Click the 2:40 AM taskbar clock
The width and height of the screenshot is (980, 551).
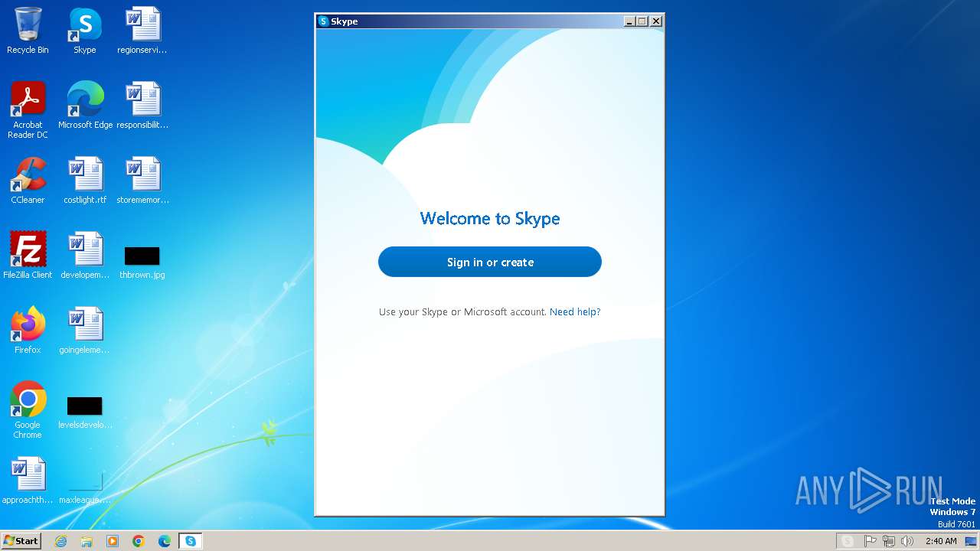coord(941,541)
